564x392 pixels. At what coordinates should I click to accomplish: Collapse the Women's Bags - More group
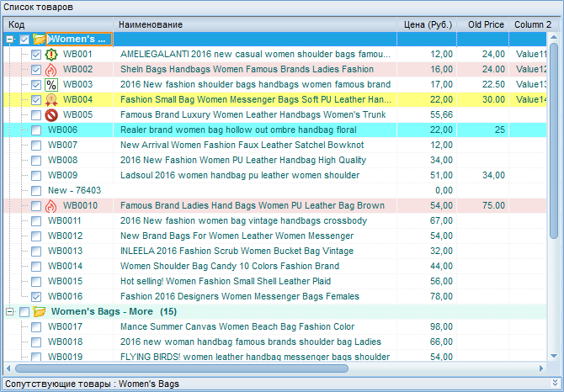pos(9,312)
